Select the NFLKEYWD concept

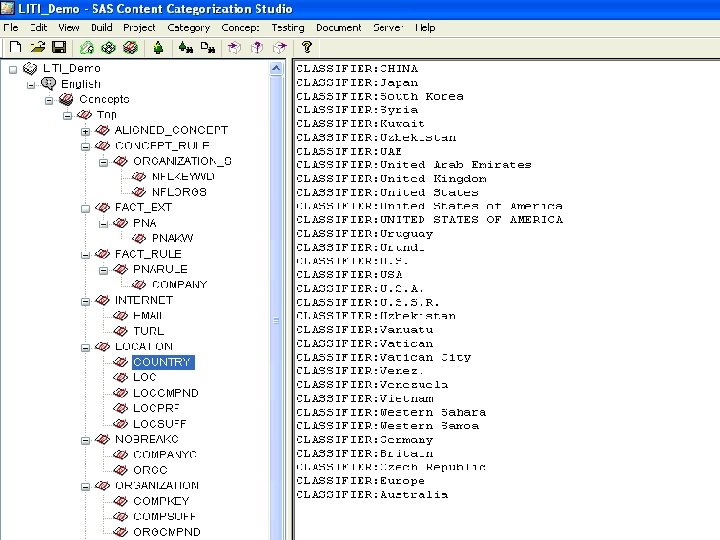point(183,176)
